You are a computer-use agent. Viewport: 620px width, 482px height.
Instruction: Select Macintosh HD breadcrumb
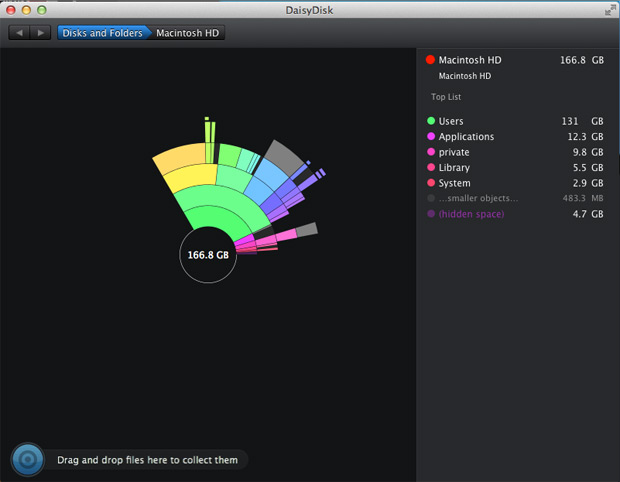187,33
